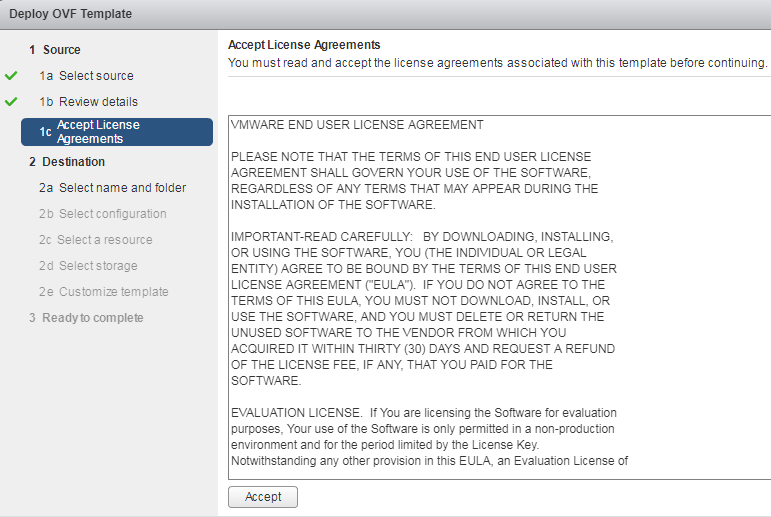Go to step 1a Select source
This screenshot has height=517, width=771.
coord(87,76)
